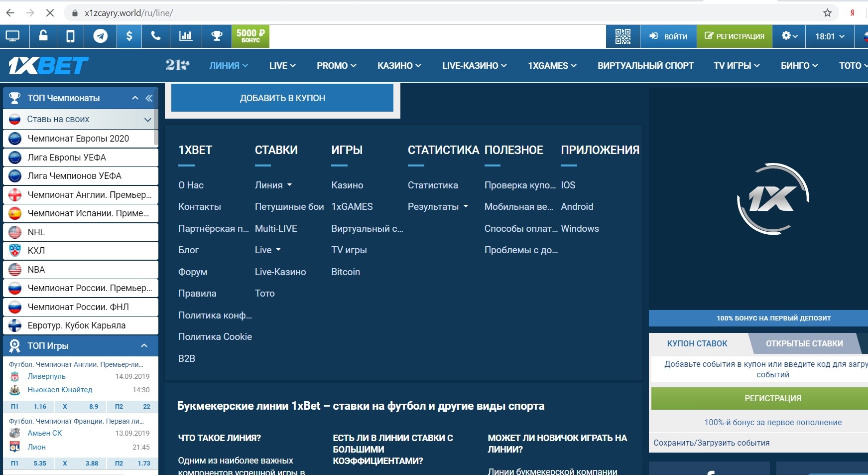Image resolution: width=868 pixels, height=475 pixels.
Task: Open the Бинго menu
Action: (799, 66)
